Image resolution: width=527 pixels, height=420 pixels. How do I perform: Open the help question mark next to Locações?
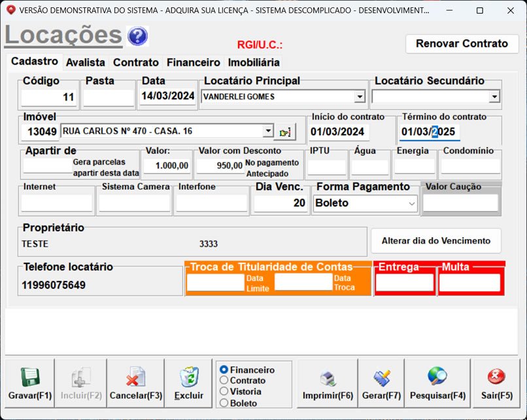pyautogui.click(x=136, y=36)
